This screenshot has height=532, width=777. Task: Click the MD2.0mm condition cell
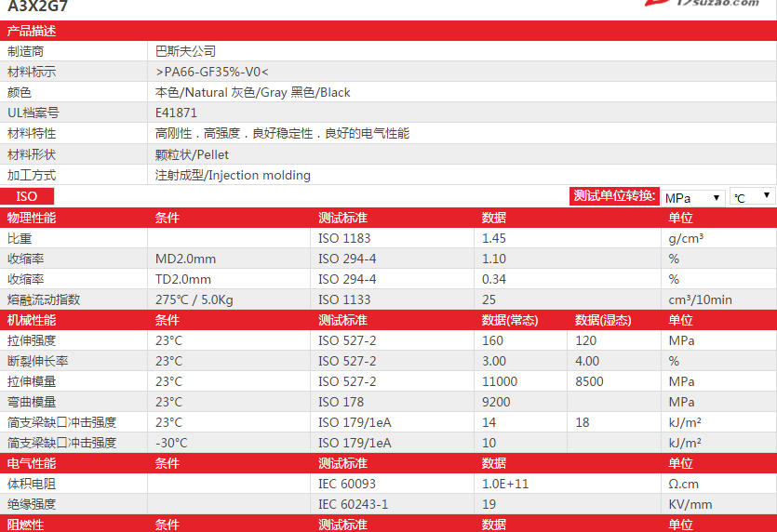tap(185, 259)
